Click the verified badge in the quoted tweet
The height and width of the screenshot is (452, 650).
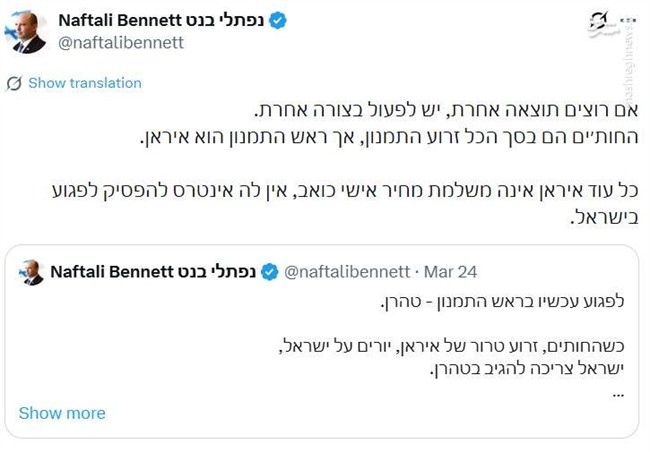(x=270, y=271)
